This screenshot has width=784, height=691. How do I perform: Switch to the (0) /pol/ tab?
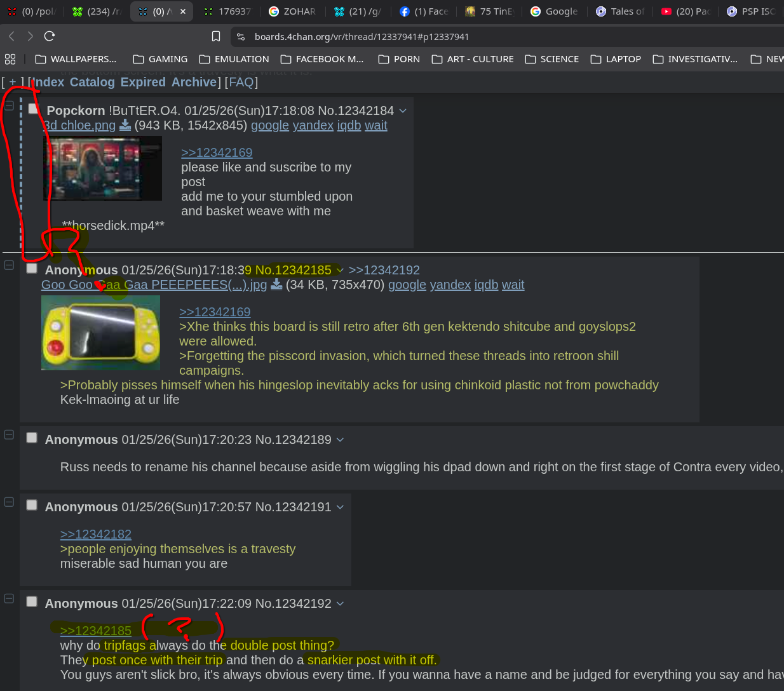click(x=32, y=11)
